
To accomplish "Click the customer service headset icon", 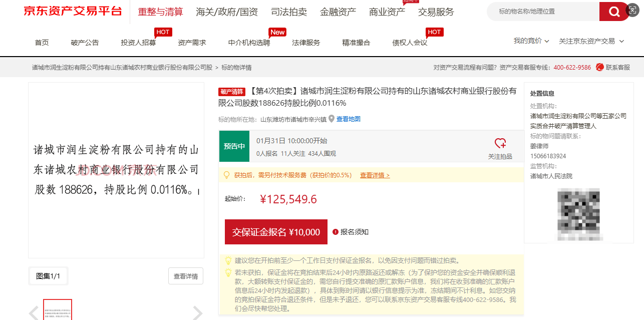I will point(599,67).
